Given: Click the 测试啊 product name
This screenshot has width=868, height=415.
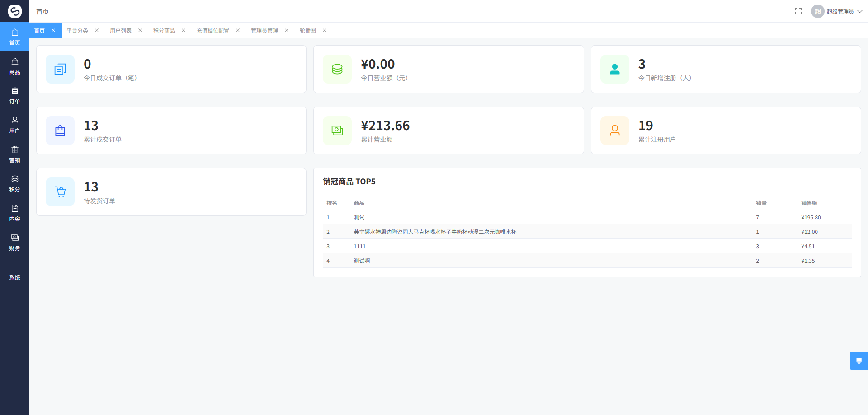Looking at the screenshot, I should coord(362,261).
